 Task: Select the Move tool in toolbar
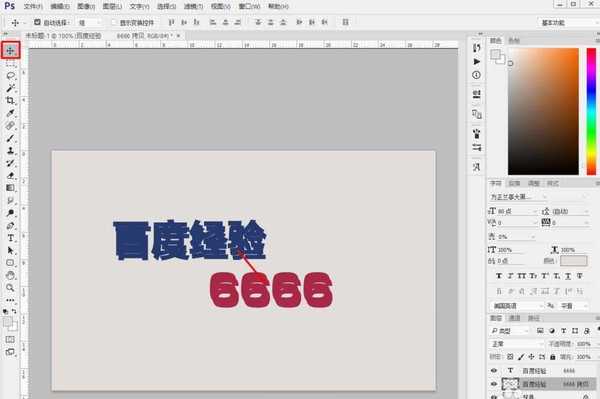click(x=10, y=50)
